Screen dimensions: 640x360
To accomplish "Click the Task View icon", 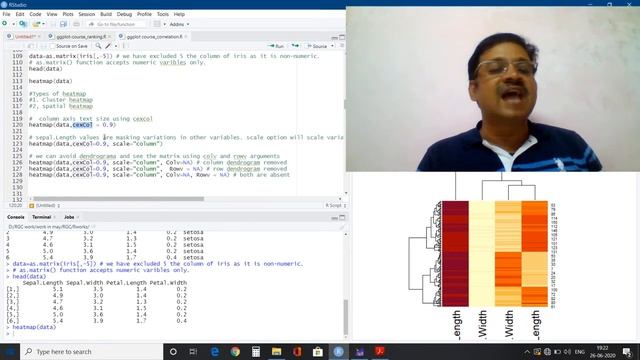I will tap(193, 351).
